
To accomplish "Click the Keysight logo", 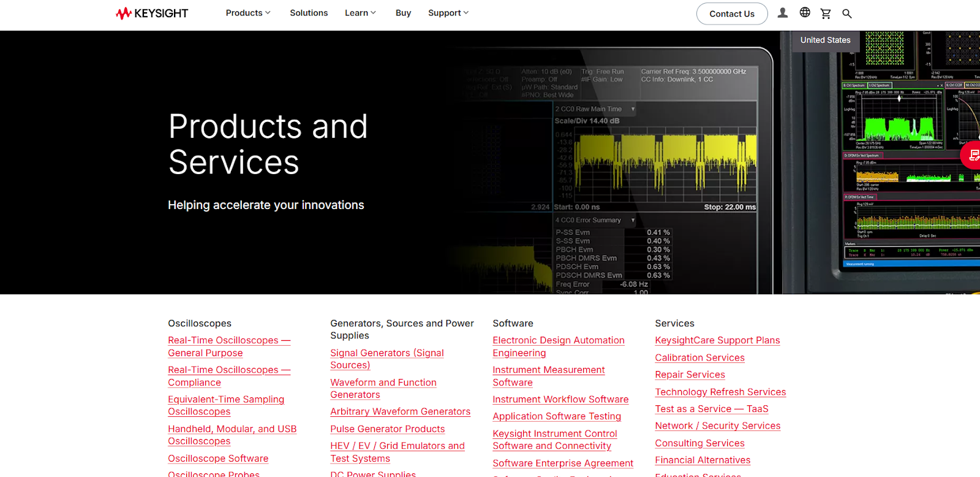I will [152, 13].
